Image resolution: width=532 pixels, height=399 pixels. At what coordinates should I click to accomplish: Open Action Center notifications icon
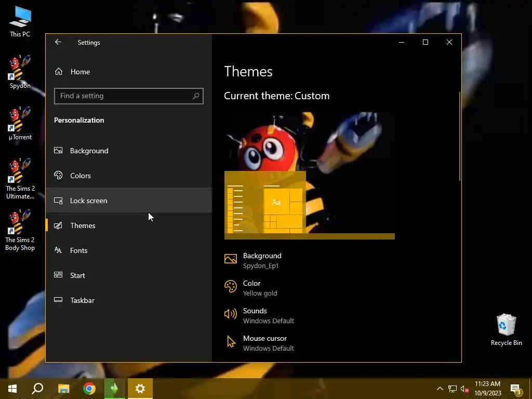[516, 389]
